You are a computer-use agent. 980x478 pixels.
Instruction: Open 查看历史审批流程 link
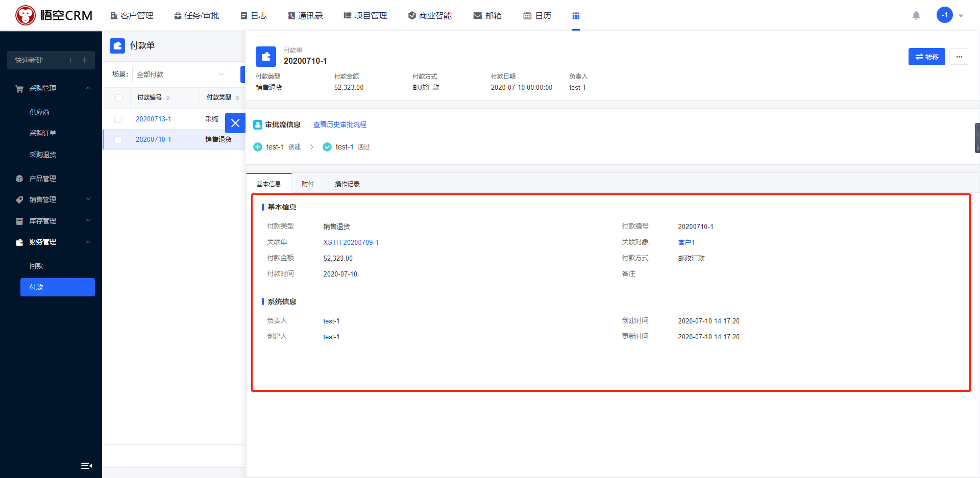340,124
